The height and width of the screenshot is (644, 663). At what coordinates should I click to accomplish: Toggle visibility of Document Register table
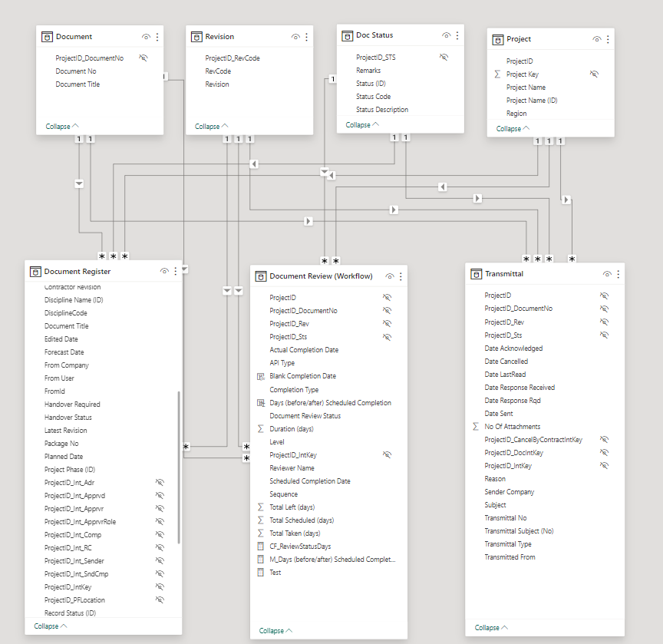tap(164, 271)
